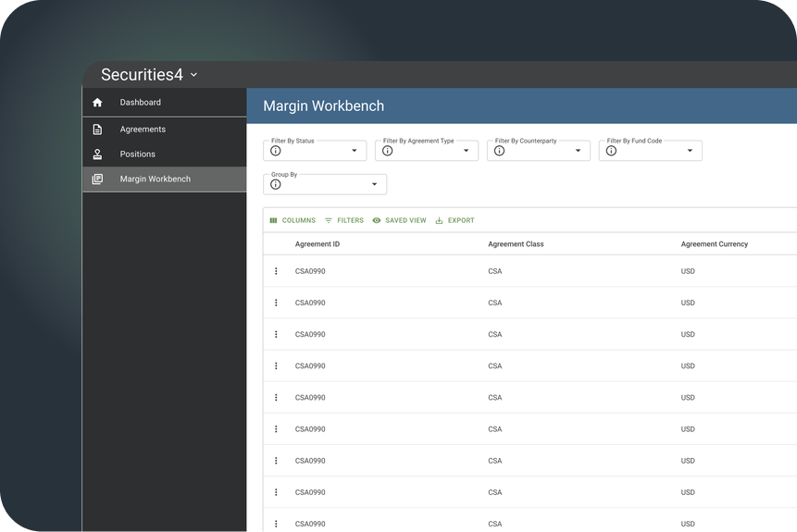Click CSA0990 in the seventh table row
The height and width of the screenshot is (532, 797).
pyautogui.click(x=310, y=461)
